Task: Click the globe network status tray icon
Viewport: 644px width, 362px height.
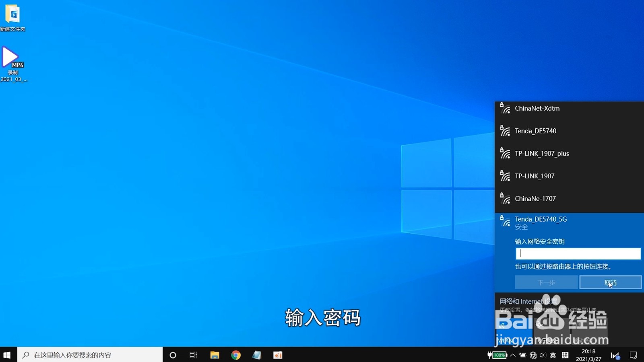Action: [533, 355]
